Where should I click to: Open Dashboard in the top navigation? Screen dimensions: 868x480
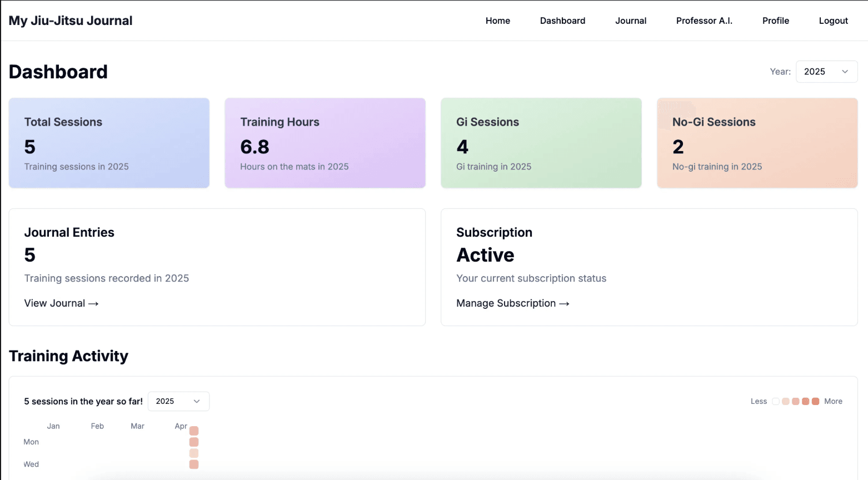point(562,21)
